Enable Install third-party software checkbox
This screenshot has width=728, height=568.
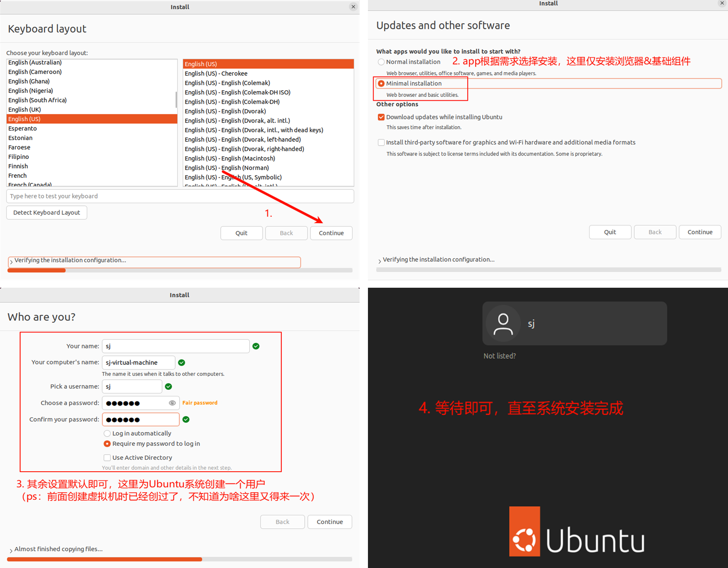(x=381, y=142)
